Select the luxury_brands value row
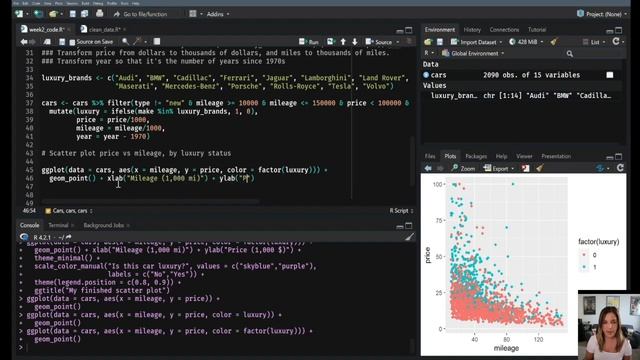 coord(522,96)
